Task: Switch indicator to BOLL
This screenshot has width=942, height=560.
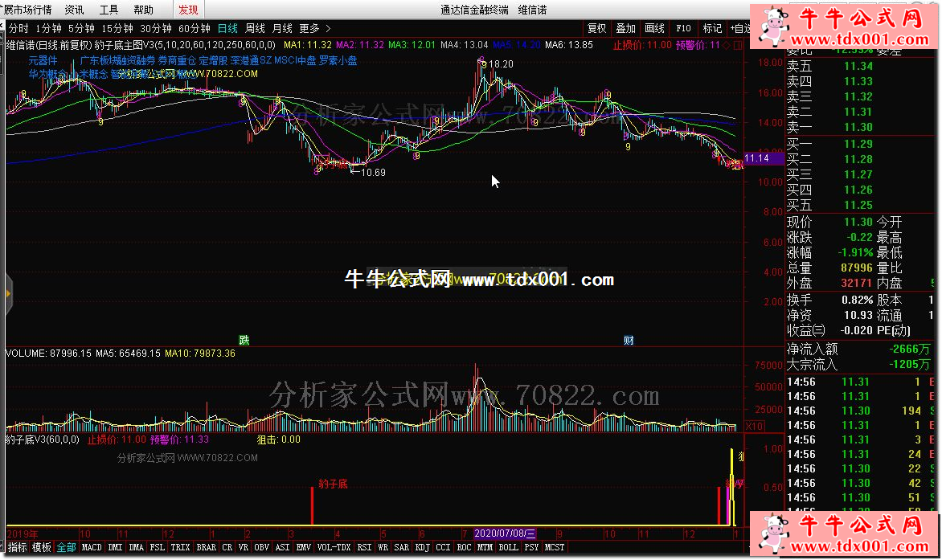Action: [509, 547]
